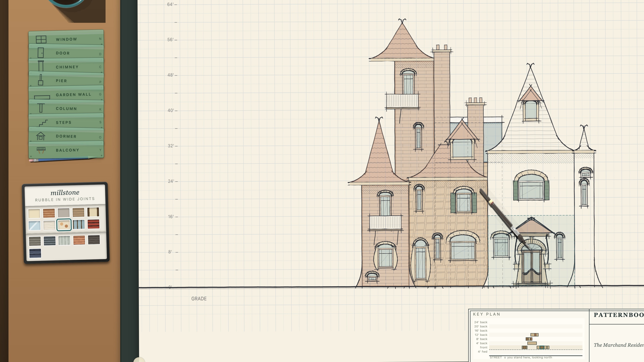Pick the Window tool card
Image resolution: width=644 pixels, height=362 pixels.
point(66,38)
